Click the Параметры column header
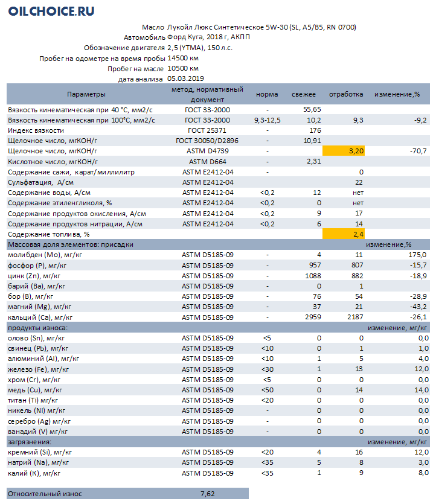436x504 pixels. click(86, 94)
